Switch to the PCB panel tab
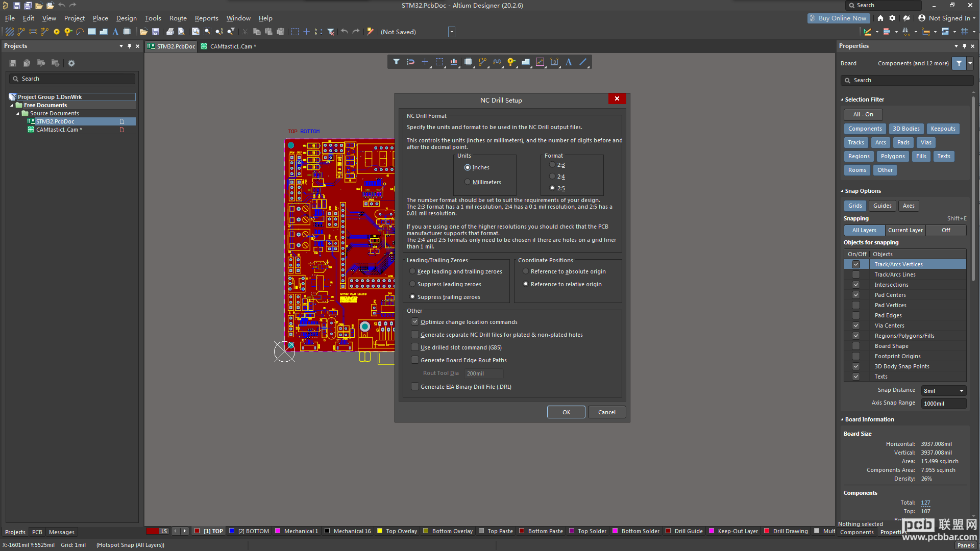Viewport: 980px width, 551px height. [37, 532]
